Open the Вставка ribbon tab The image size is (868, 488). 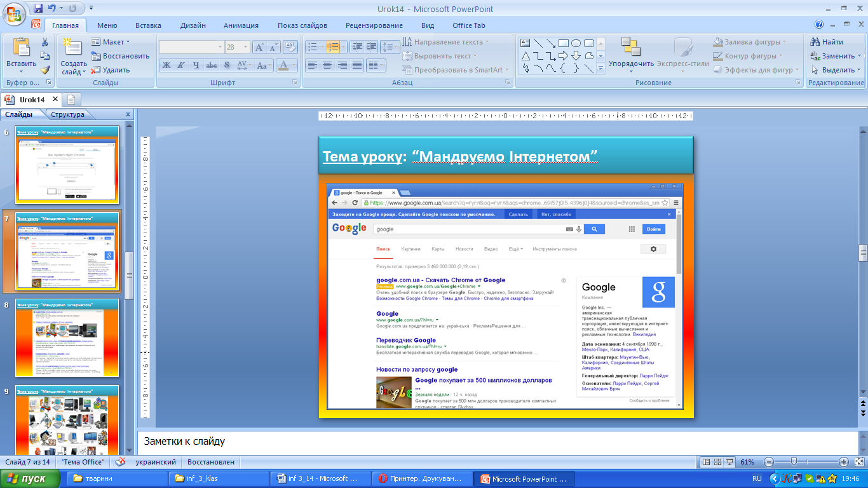[148, 25]
